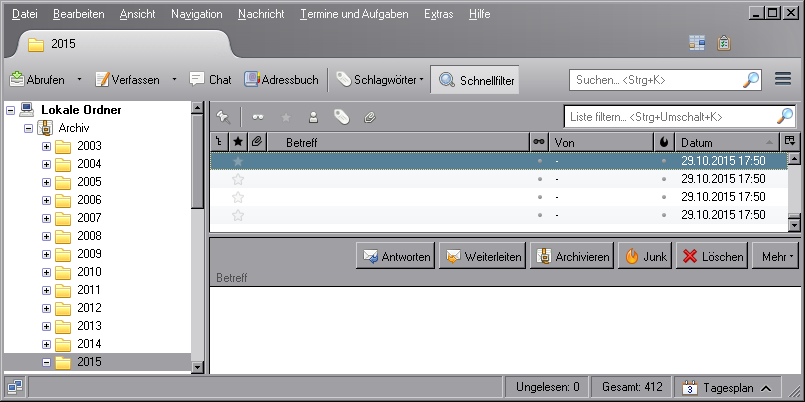Image resolution: width=805 pixels, height=402 pixels.
Task: Open the Schlagwörter dropdown
Action: click(x=380, y=80)
